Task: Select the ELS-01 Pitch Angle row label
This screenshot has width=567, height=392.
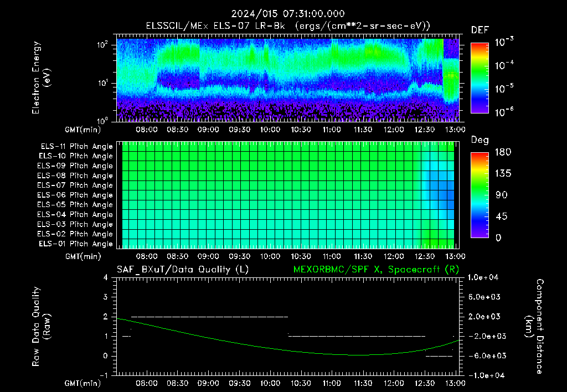Action: (x=75, y=244)
